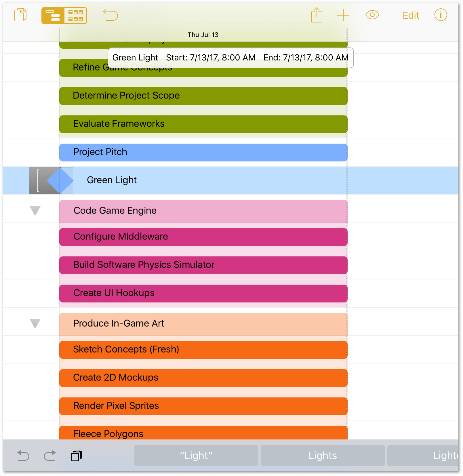Collapse the Produce In-Game Art group
463x476 pixels.
[35, 323]
